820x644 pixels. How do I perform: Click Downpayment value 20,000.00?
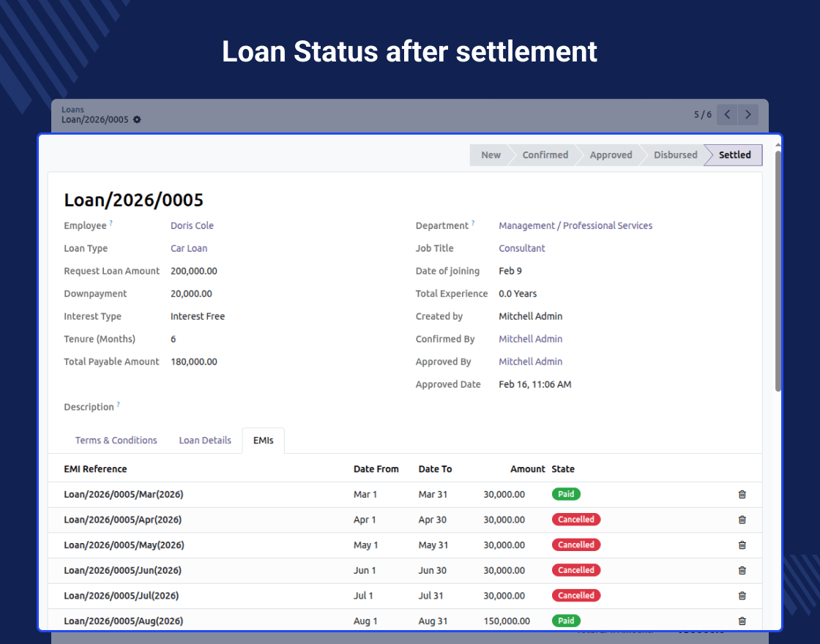coord(191,293)
